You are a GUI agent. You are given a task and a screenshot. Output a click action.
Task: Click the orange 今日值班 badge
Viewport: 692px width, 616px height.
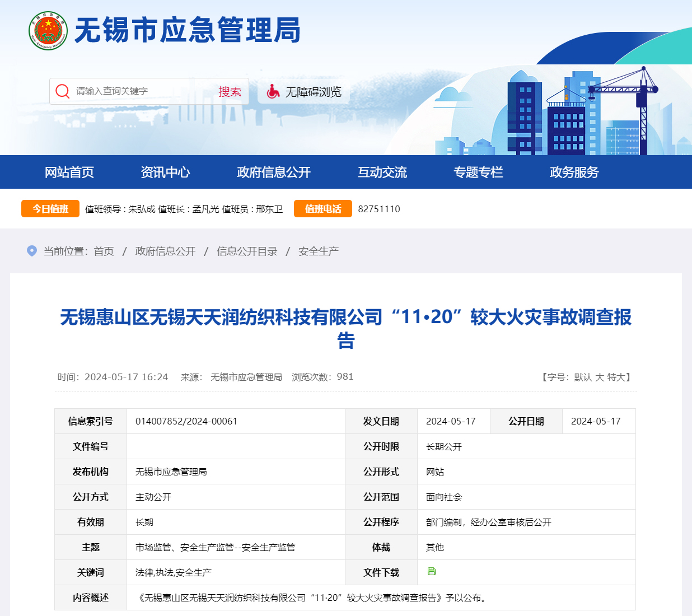(50, 209)
